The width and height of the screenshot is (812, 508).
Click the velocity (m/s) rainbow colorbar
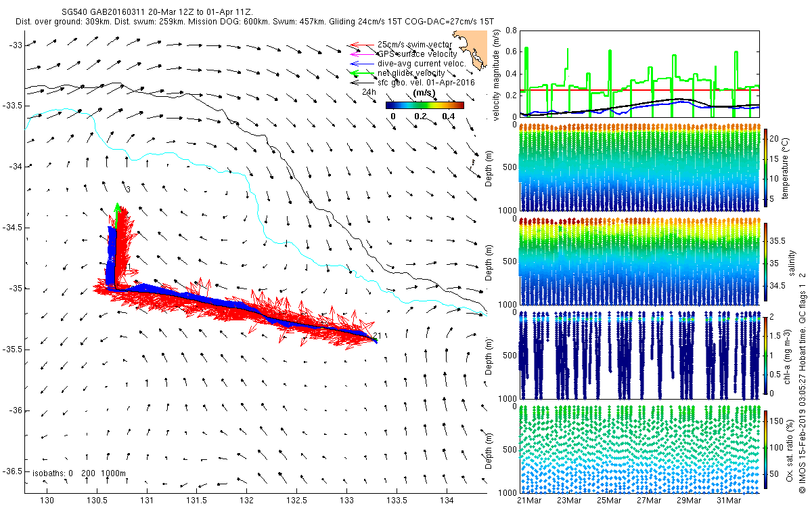(425, 105)
